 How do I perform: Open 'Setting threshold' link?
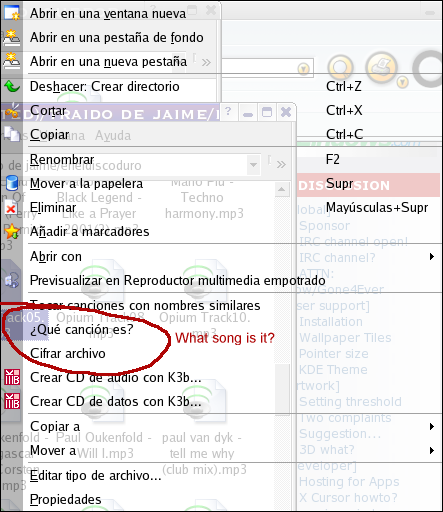pos(350,402)
